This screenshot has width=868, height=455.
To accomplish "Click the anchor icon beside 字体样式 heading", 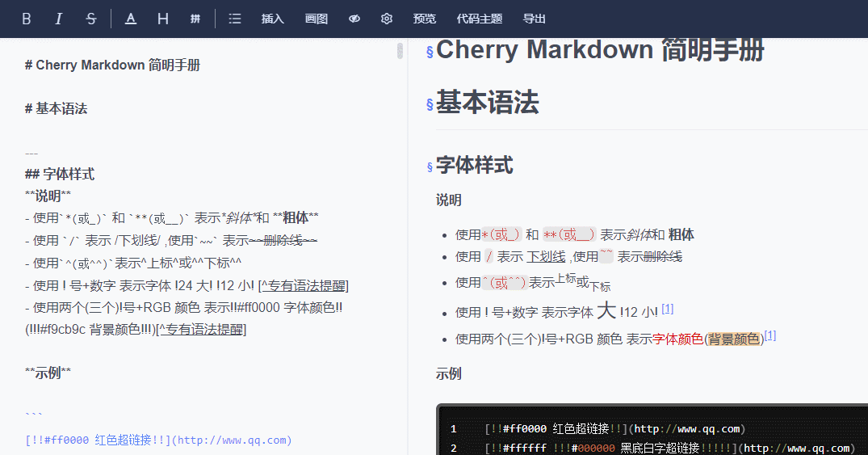I will [430, 166].
